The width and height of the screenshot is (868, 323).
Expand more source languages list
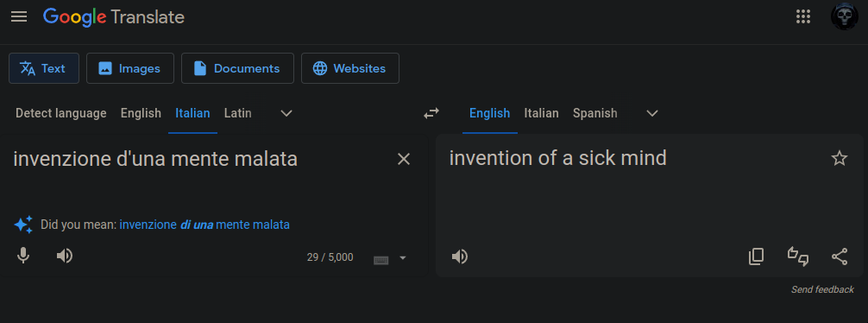[x=286, y=113]
